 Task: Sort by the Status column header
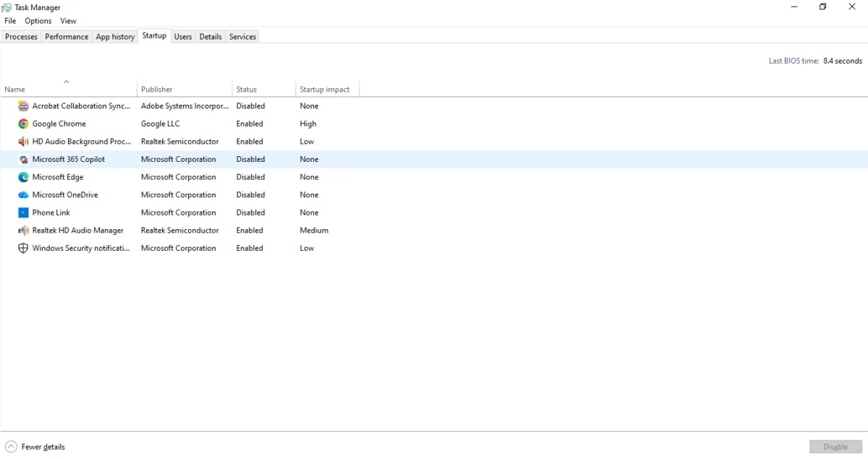point(264,87)
